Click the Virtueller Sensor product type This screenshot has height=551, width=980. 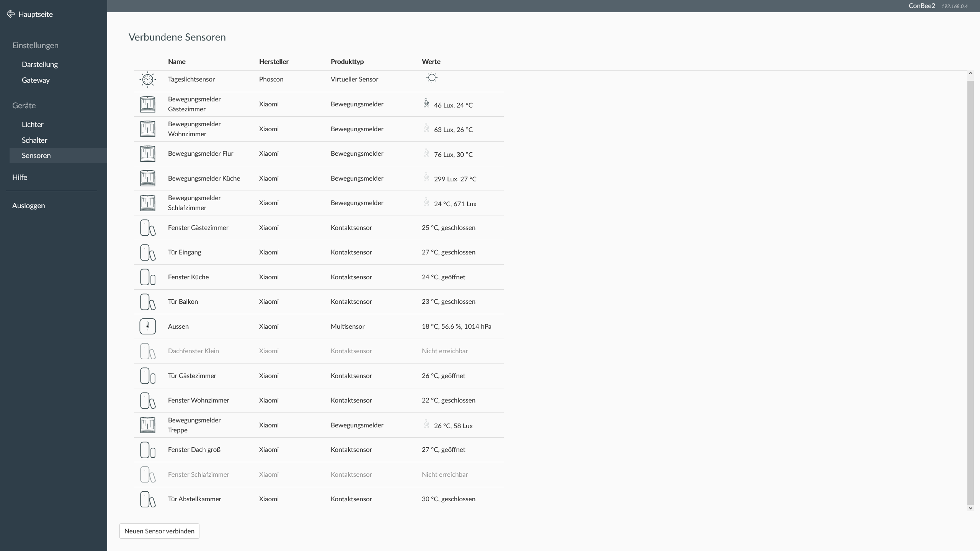(354, 79)
